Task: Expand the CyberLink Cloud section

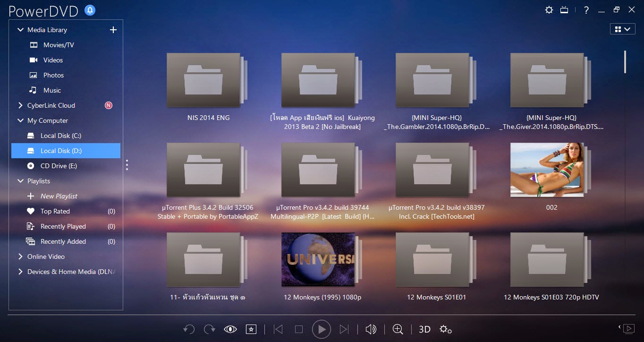Action: point(20,105)
